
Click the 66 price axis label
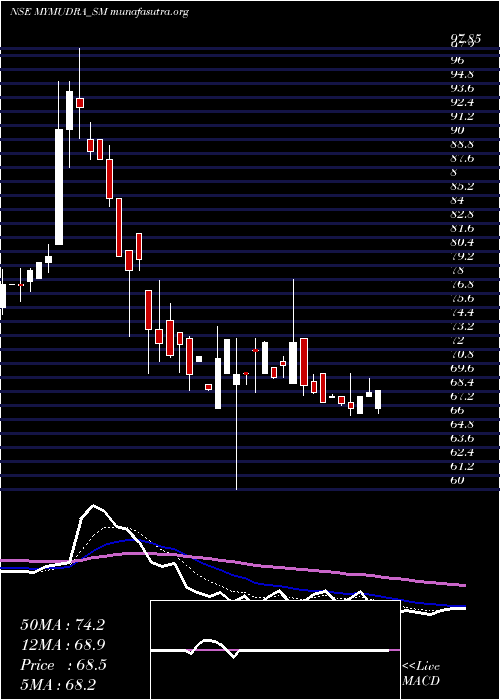click(458, 410)
